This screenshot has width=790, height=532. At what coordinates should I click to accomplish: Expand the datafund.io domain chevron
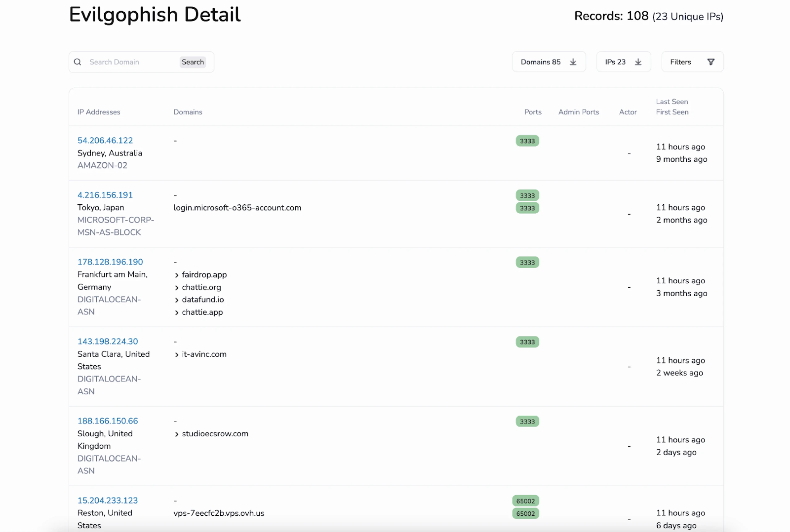coord(177,300)
